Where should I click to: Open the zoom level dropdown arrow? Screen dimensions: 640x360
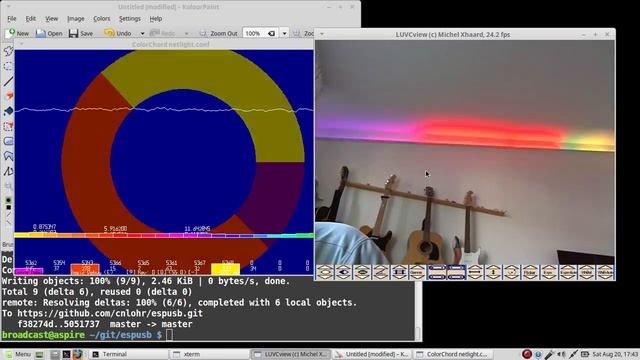[284, 33]
